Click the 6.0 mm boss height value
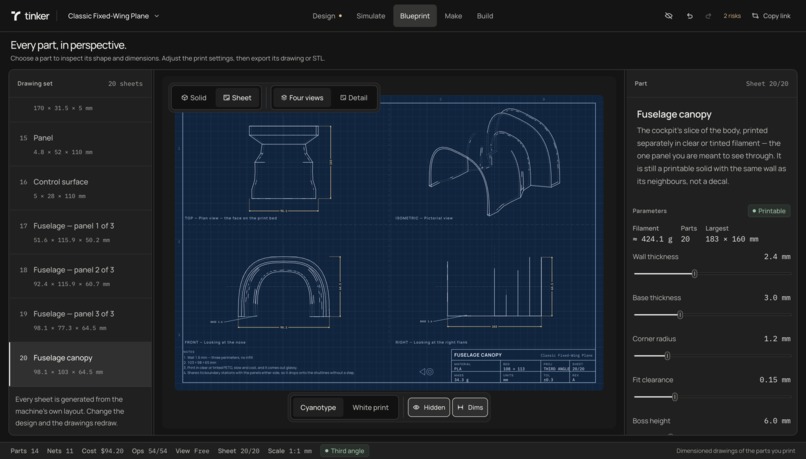Screen dimensions: 806x459 pos(777,421)
